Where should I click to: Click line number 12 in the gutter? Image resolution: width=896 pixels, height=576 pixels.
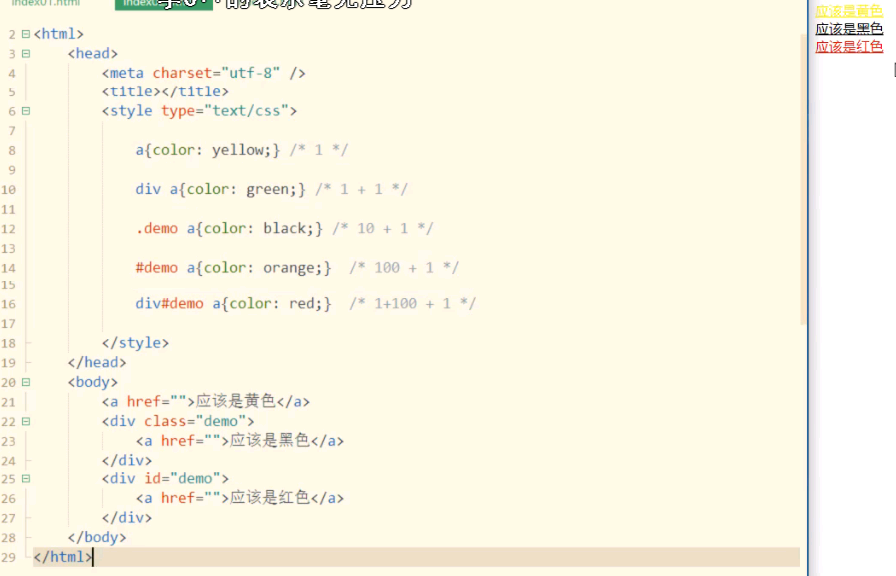click(x=9, y=229)
